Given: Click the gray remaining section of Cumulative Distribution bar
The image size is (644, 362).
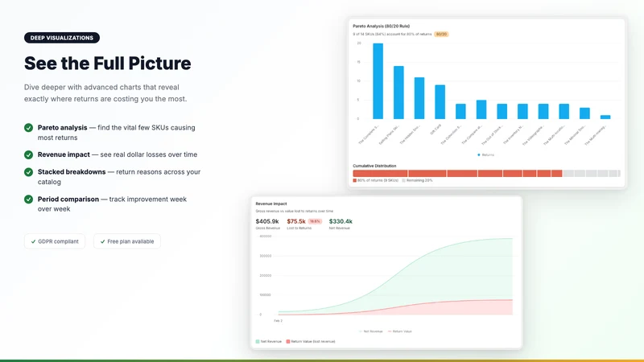Looking at the screenshot, I should pos(592,174).
